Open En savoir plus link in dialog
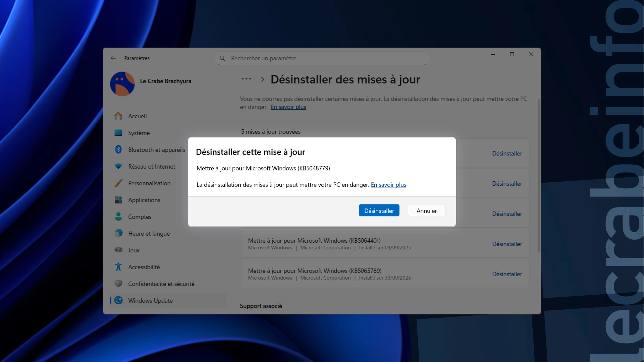Viewport: 644px width, 362px height. click(388, 185)
